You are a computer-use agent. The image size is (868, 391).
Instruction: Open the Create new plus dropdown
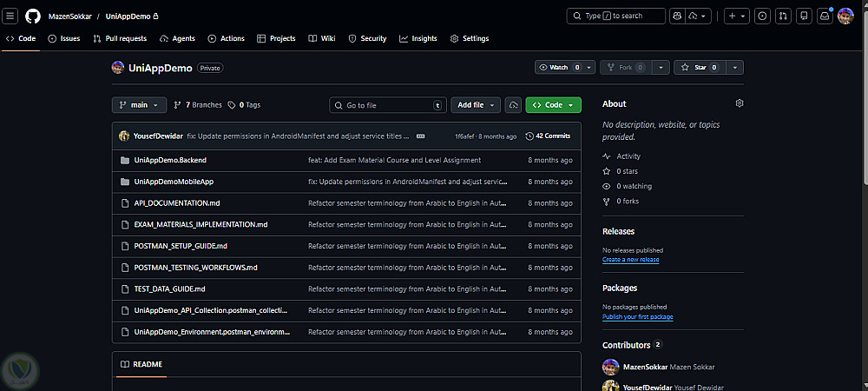point(737,16)
